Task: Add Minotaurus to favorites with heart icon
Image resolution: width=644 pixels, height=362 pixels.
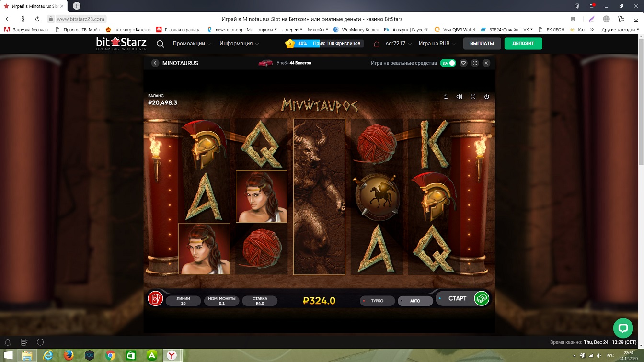Action: tap(463, 63)
